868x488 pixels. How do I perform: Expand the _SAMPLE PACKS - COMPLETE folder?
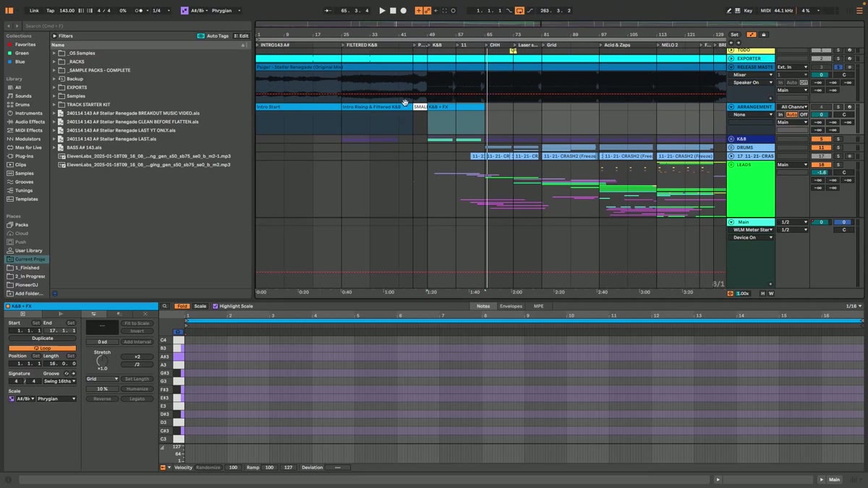[x=54, y=70]
